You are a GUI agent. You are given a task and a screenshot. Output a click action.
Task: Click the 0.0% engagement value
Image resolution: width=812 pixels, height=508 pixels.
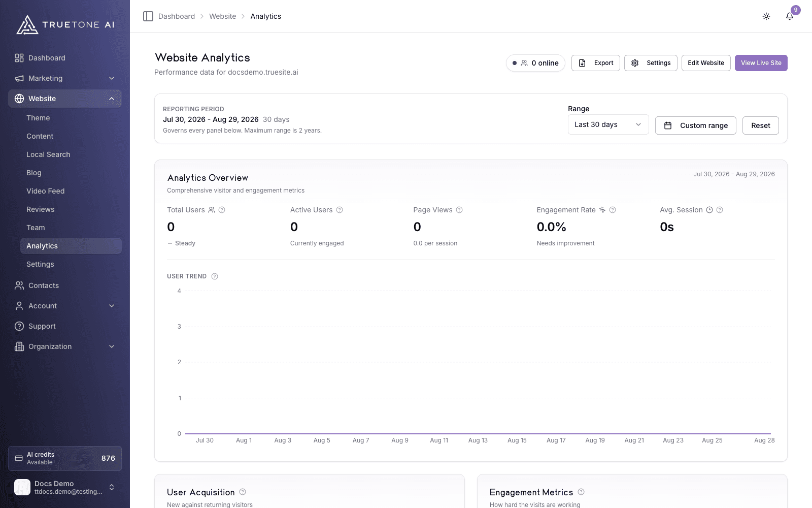[x=551, y=227]
